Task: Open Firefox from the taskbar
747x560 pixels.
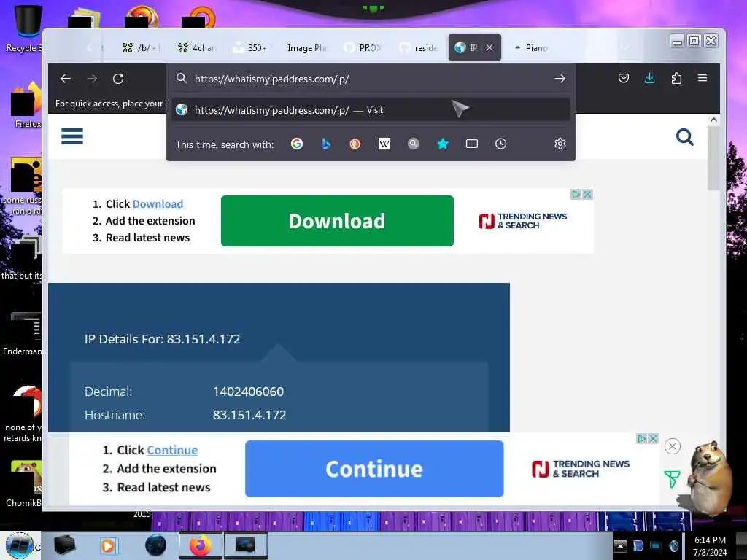Action: coord(201,545)
